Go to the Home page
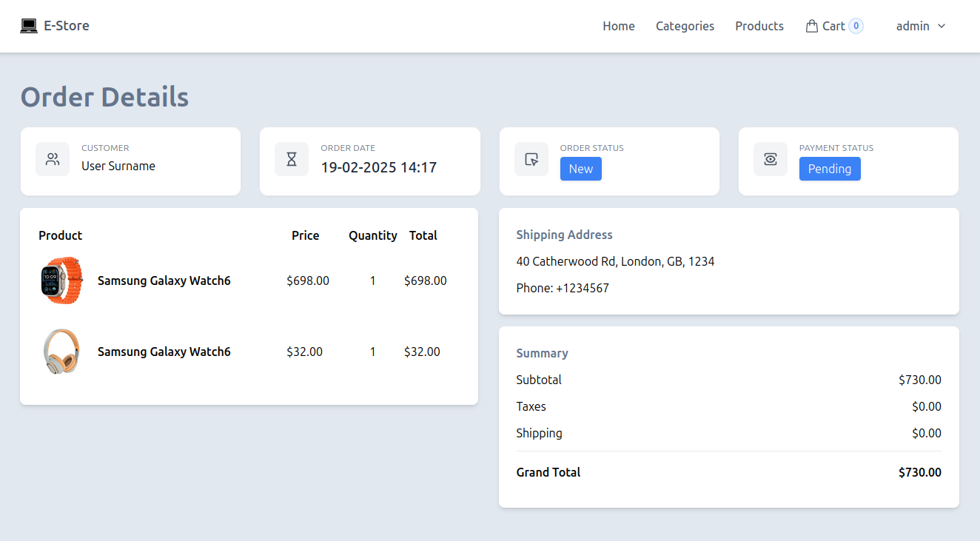Screen dimensions: 980x541 (618, 26)
